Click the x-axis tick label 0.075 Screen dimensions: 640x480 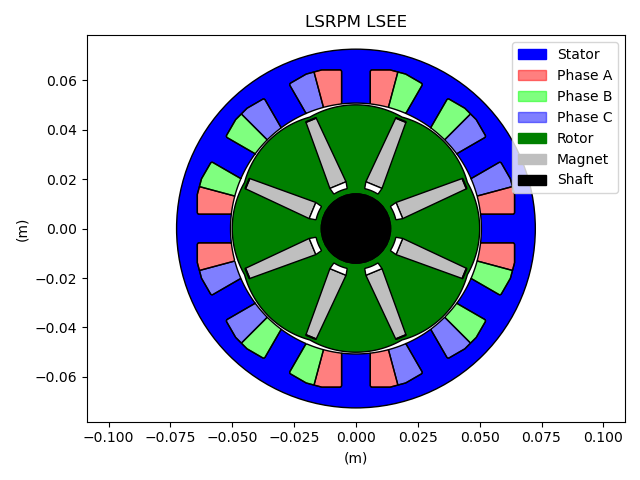[x=542, y=437]
